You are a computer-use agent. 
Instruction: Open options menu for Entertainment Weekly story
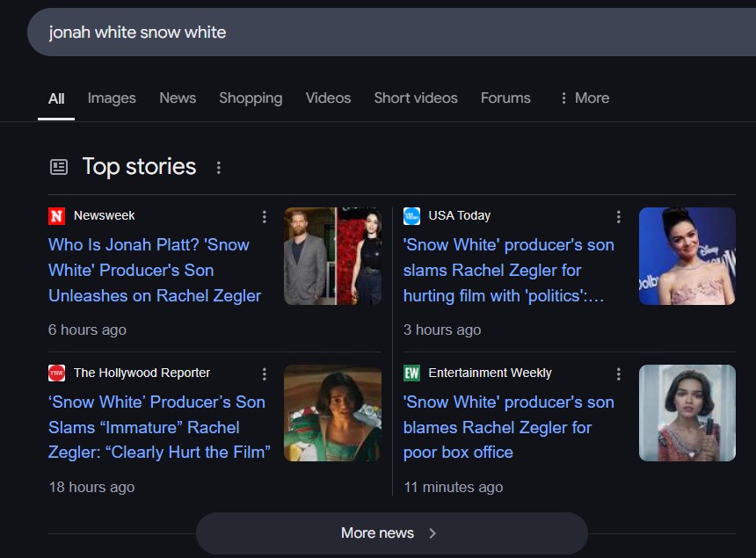(619, 373)
